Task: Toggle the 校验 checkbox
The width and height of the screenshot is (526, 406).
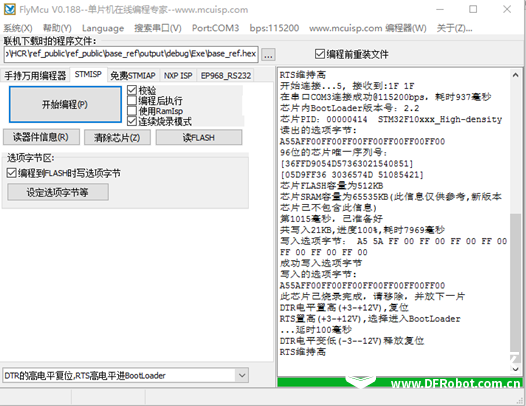Action: pos(142,90)
